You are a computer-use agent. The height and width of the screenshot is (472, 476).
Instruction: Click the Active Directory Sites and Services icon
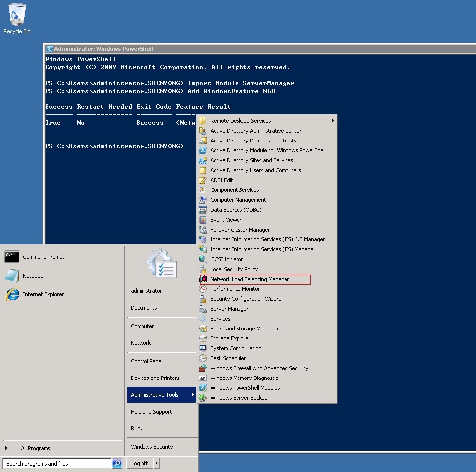pos(203,160)
